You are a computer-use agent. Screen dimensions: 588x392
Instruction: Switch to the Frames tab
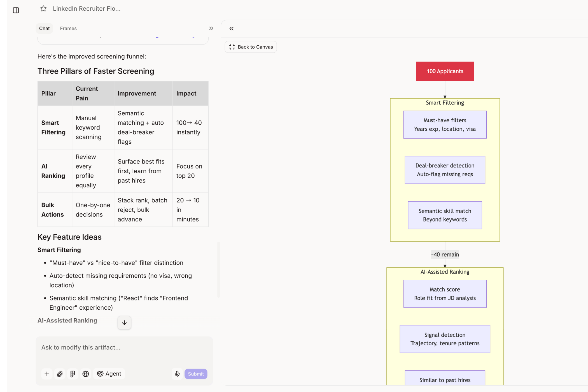(68, 28)
